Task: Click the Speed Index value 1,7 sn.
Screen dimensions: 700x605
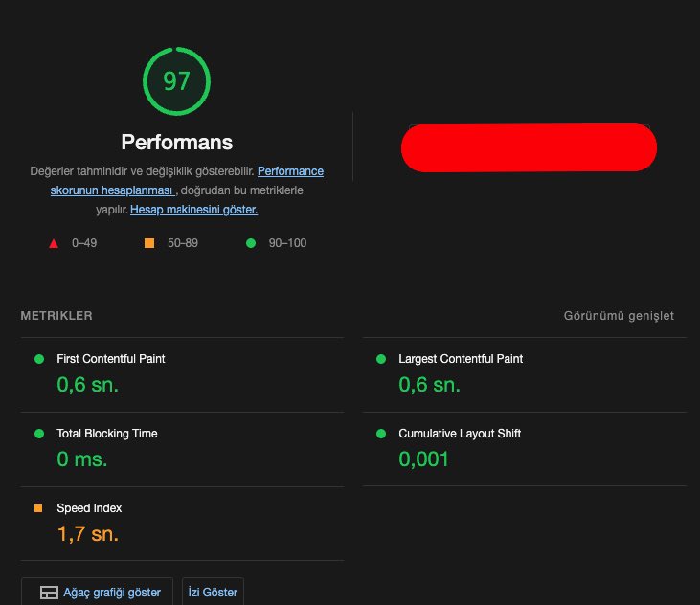Action: point(88,533)
